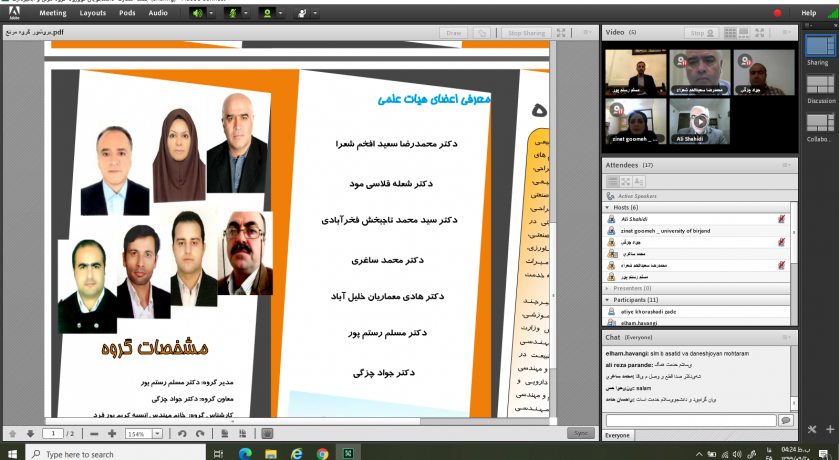Click the page number field

pyautogui.click(x=53, y=434)
